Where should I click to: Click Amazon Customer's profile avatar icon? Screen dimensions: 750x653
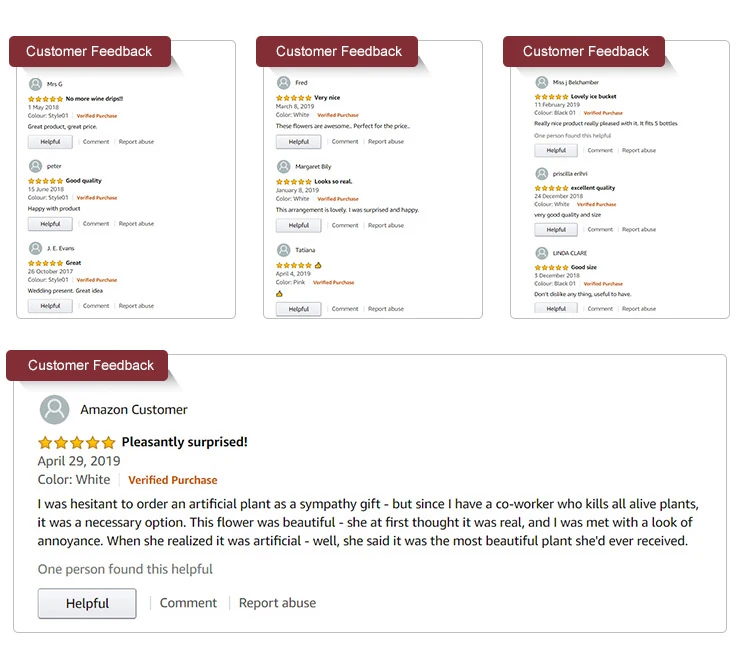click(55, 410)
